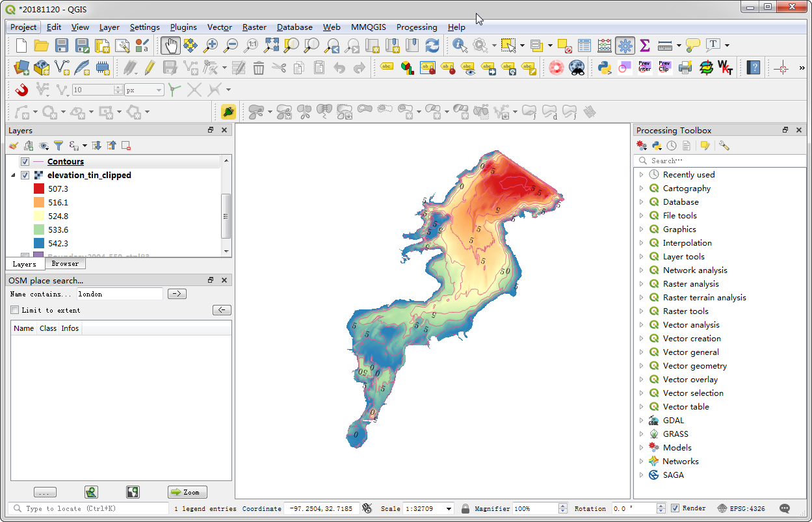This screenshot has width=812, height=522.
Task: Increase rotation with the up stepper arrow
Action: tap(661, 506)
